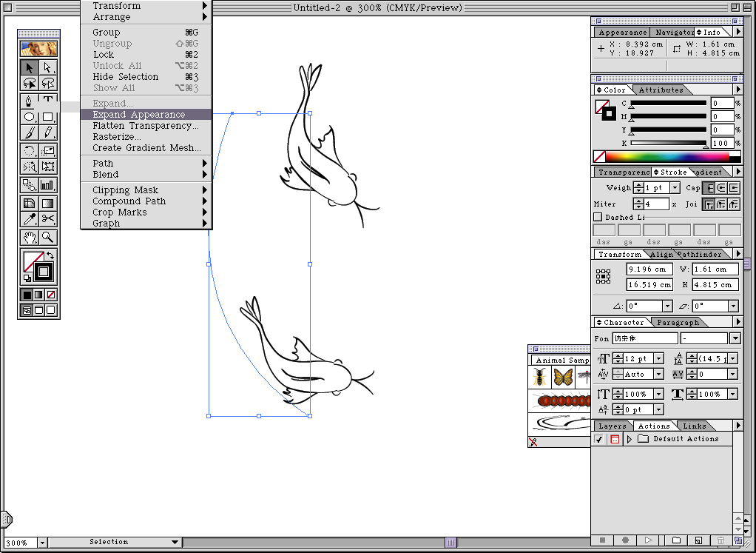The image size is (756, 553).
Task: Click the create new action icon
Action: [698, 540]
